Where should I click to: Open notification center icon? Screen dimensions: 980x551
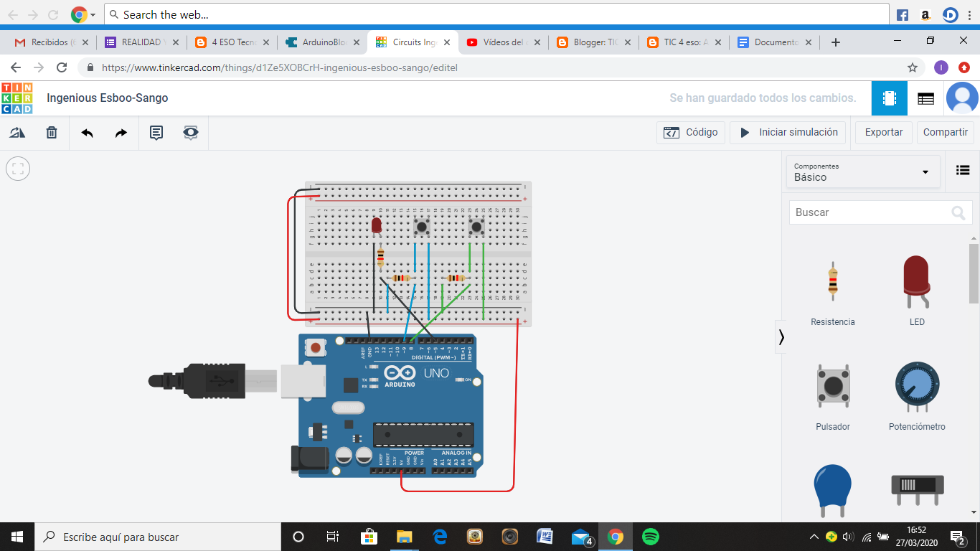coord(958,537)
